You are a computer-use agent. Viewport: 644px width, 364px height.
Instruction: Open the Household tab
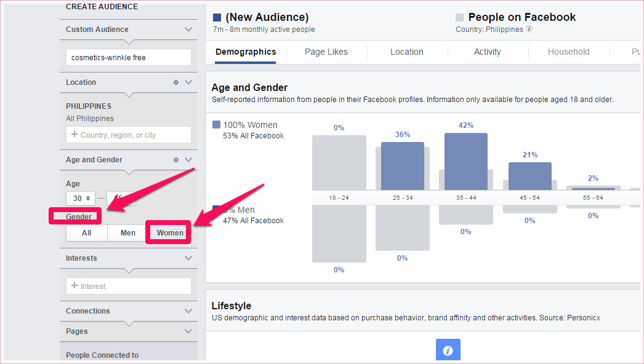coord(568,52)
